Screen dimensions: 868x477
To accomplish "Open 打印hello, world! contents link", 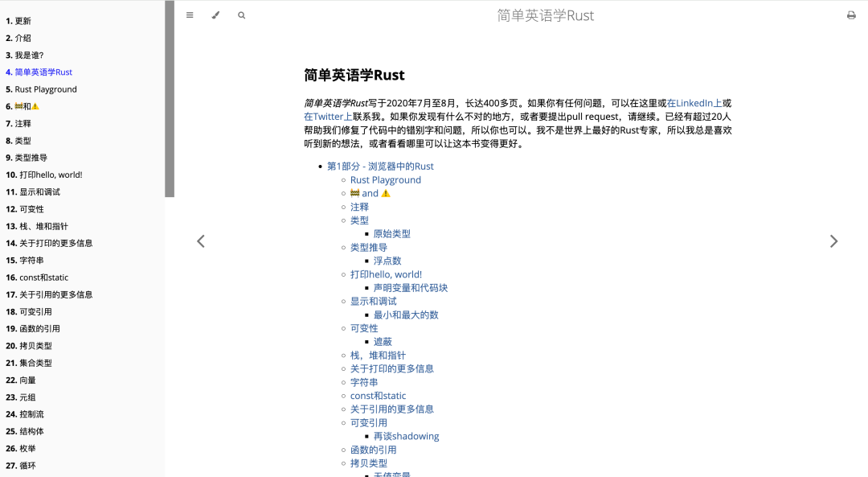I will pos(386,274).
